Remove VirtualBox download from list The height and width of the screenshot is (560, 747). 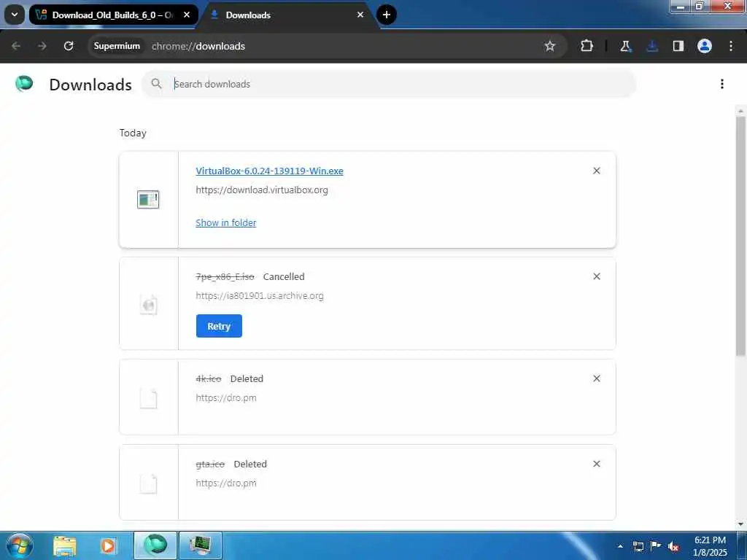click(x=597, y=171)
